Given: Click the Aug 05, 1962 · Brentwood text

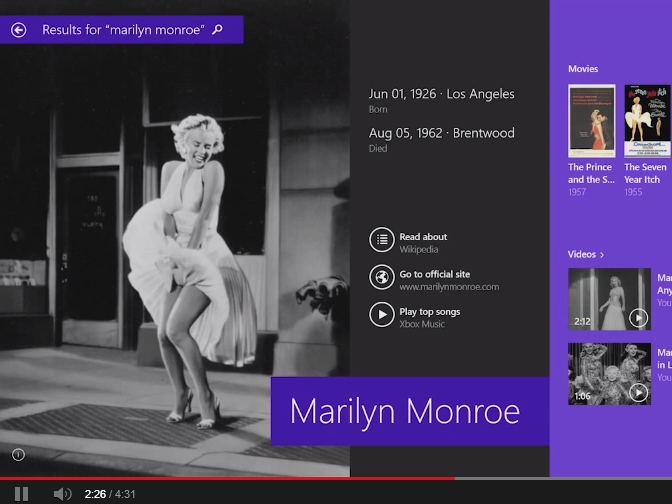Looking at the screenshot, I should click(x=441, y=133).
